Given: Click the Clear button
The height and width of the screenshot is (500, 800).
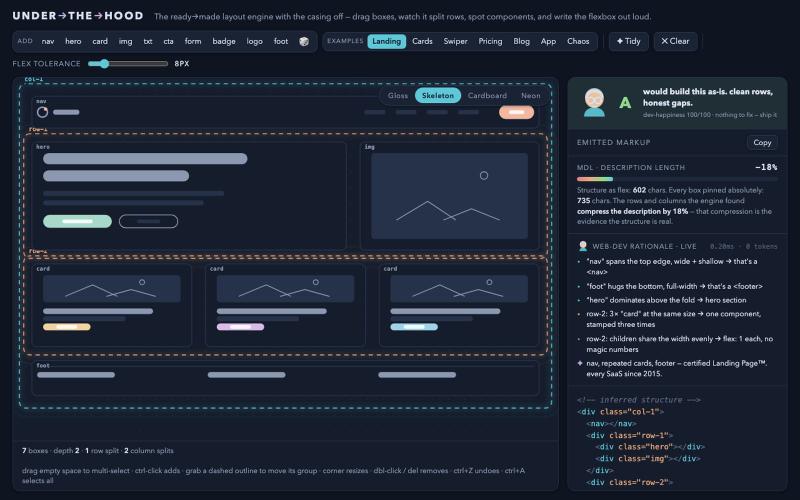Looking at the screenshot, I should [x=676, y=41].
